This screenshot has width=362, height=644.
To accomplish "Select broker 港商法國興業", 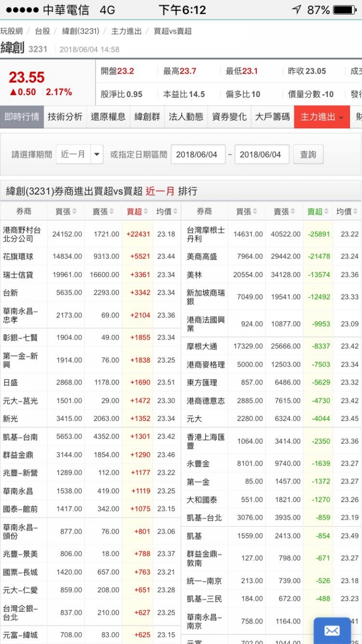I will point(206,324).
